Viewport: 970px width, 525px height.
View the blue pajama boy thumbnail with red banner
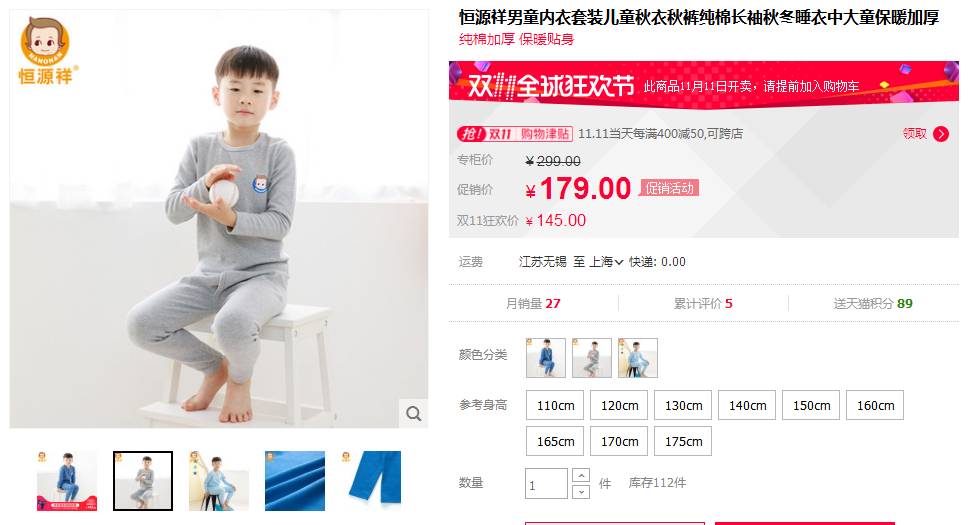67,481
